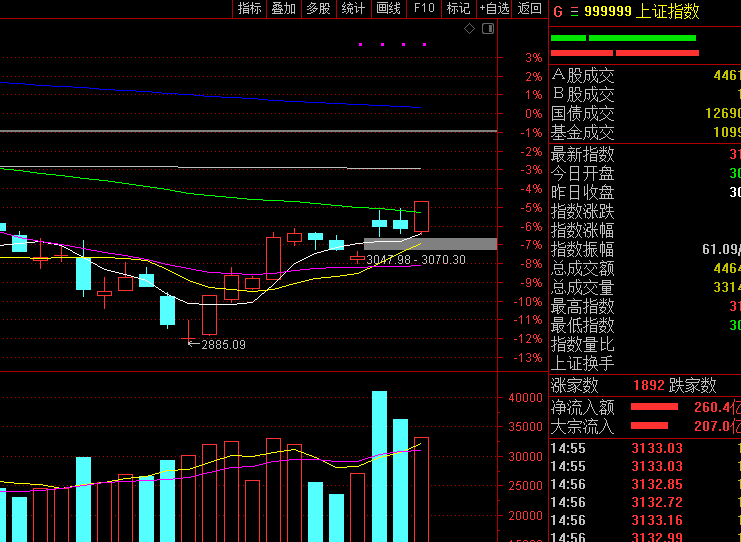
Task: Click the 总成交额 row label
Action: 583,268
